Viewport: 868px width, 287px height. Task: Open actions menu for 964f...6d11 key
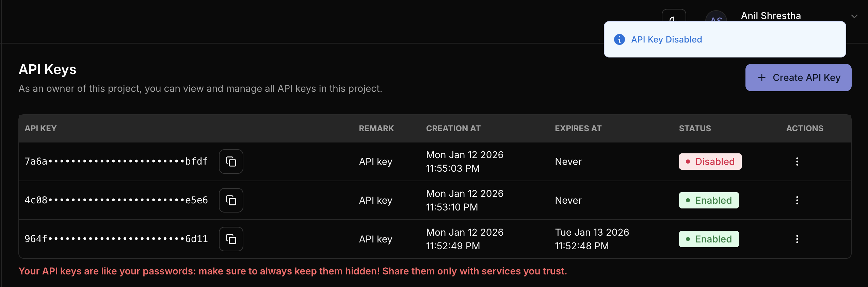click(797, 239)
